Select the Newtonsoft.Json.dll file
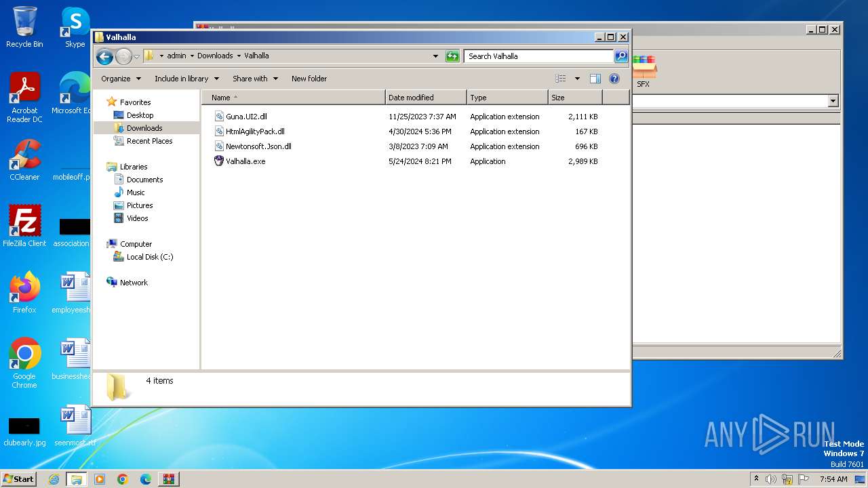 click(258, 146)
